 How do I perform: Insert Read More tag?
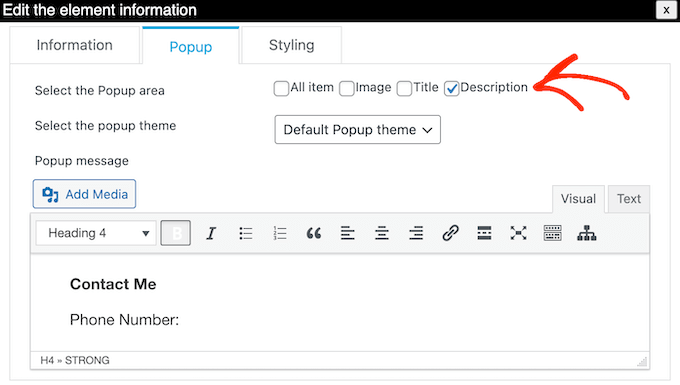[484, 233]
